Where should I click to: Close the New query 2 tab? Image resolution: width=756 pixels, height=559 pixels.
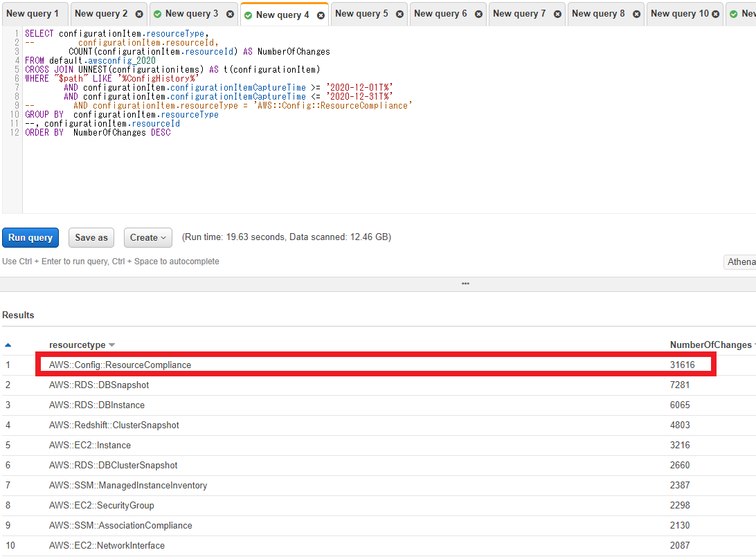point(139,14)
